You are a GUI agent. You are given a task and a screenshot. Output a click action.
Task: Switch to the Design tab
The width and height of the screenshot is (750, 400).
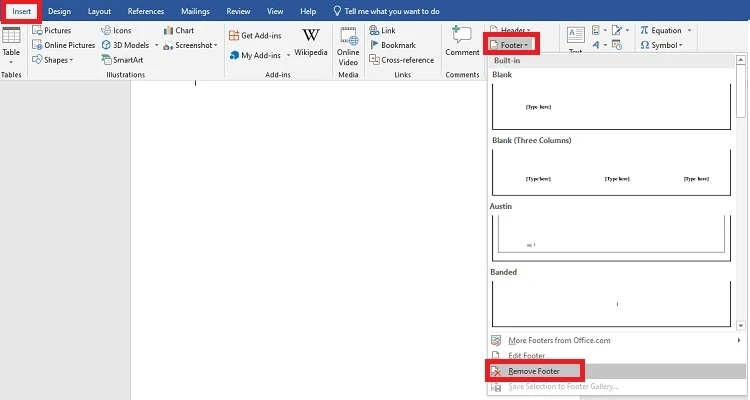click(59, 11)
